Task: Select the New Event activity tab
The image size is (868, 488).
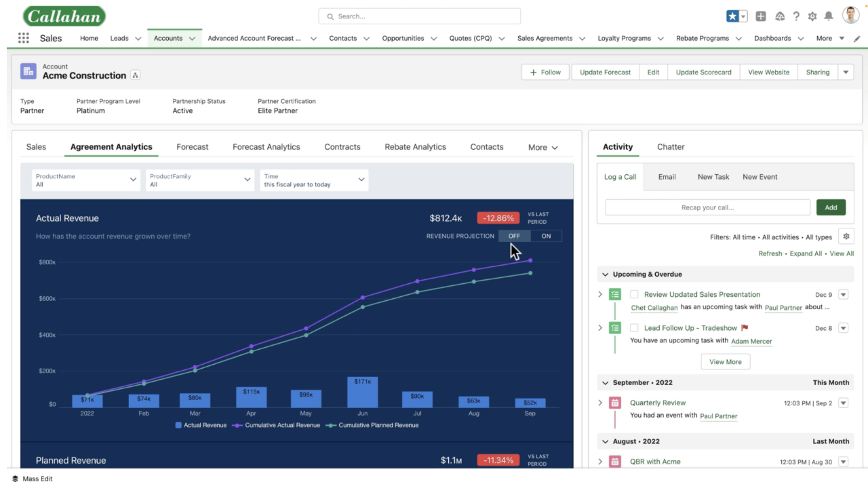Action: point(760,177)
